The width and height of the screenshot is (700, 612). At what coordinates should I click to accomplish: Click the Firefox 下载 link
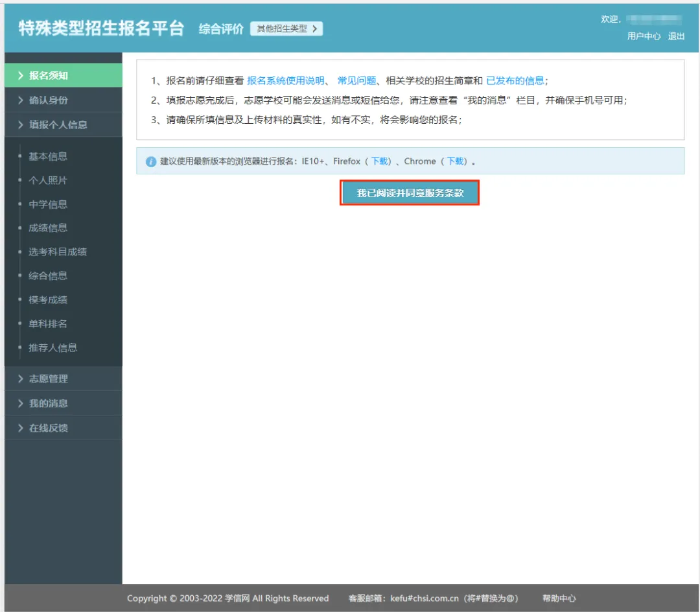[x=380, y=161]
